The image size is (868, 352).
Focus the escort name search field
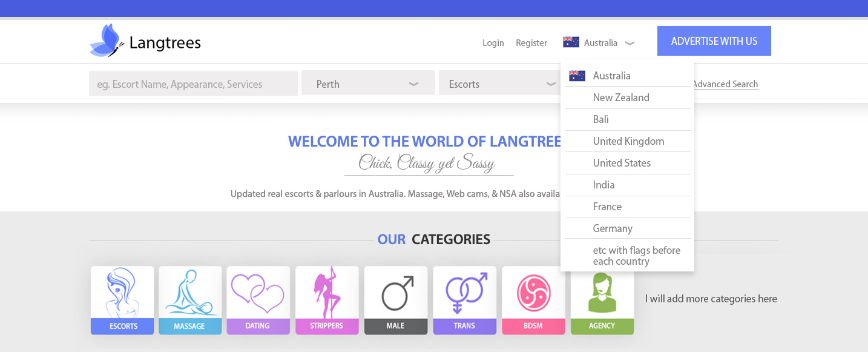coord(193,84)
